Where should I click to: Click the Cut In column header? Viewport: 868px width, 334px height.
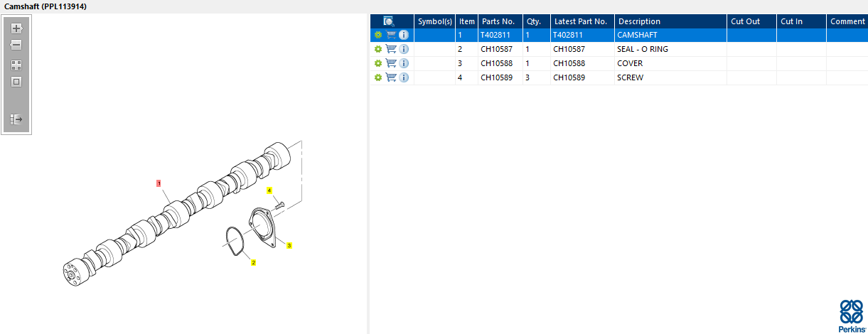point(801,21)
